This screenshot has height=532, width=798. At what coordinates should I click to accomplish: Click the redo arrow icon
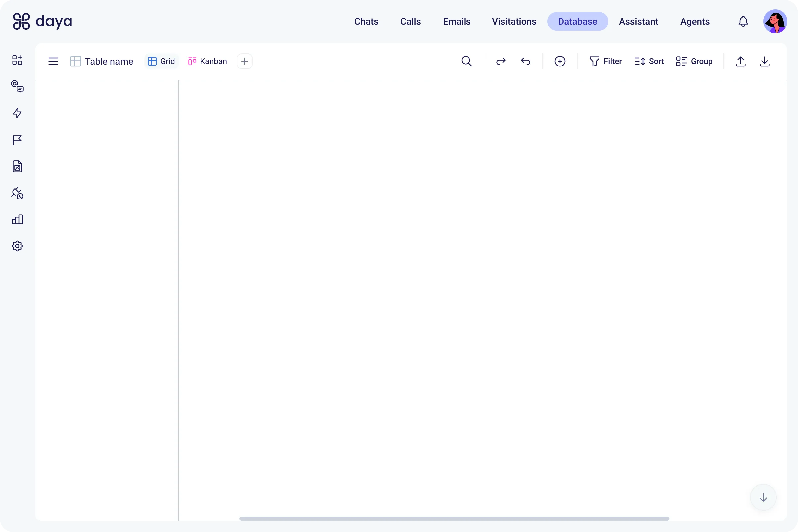pyautogui.click(x=501, y=61)
